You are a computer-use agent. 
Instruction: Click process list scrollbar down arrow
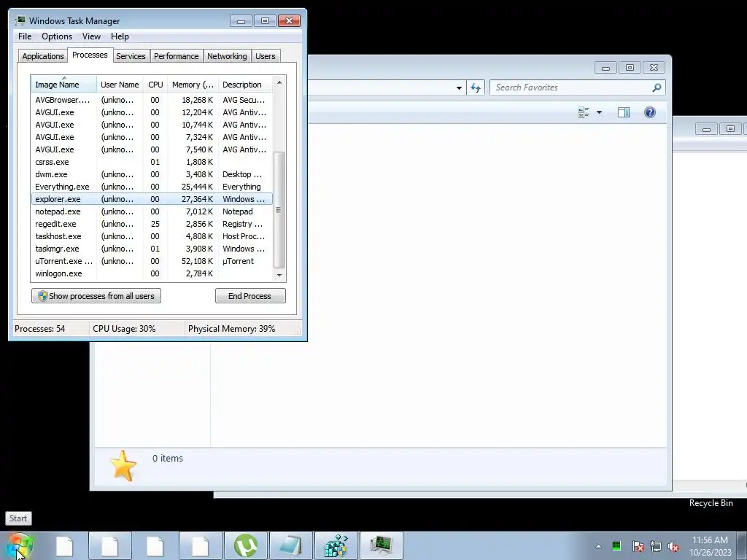tap(279, 275)
